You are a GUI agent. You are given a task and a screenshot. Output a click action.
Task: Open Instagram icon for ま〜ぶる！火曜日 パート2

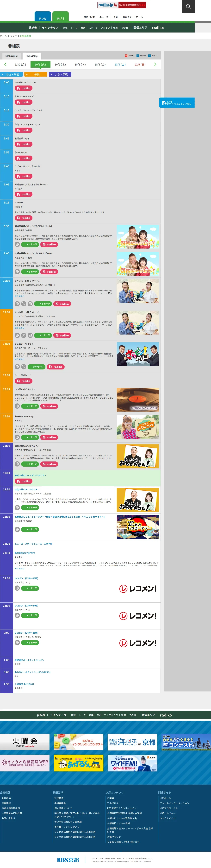click(30, 335)
